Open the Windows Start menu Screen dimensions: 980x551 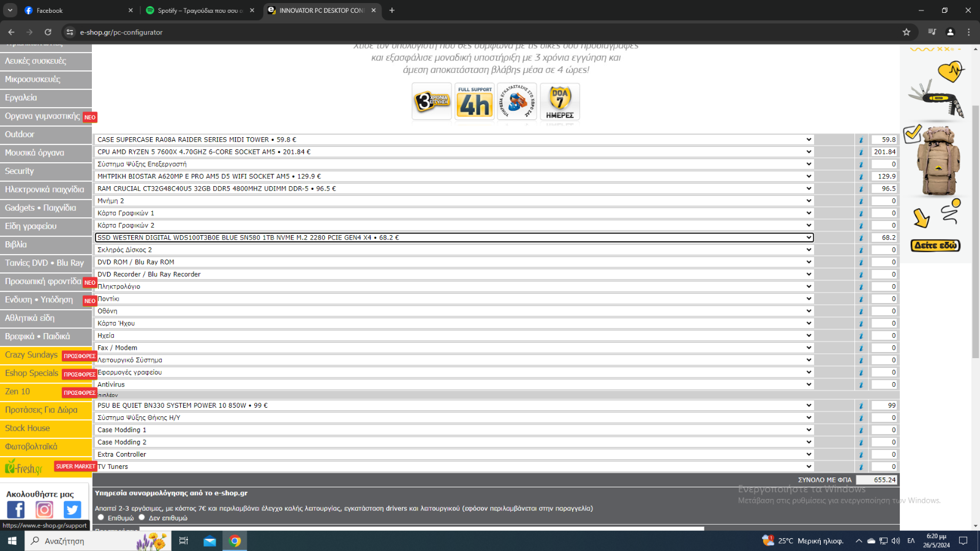point(12,541)
